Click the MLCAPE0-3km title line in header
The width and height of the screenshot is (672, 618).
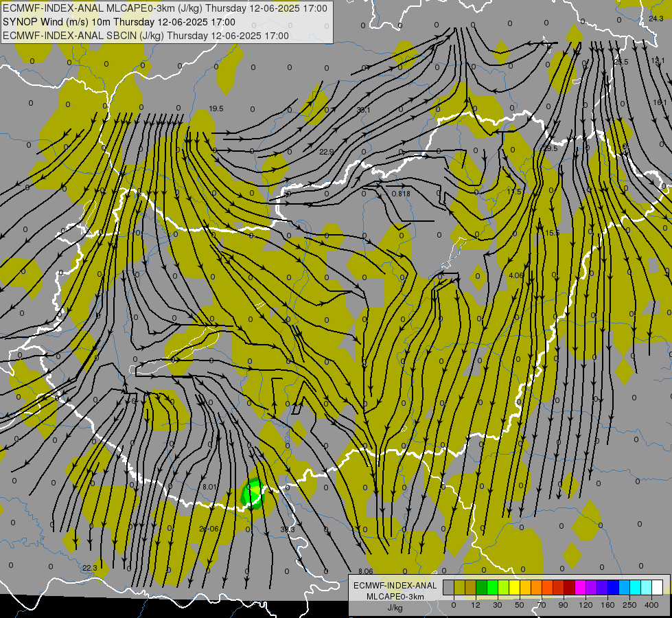point(165,8)
